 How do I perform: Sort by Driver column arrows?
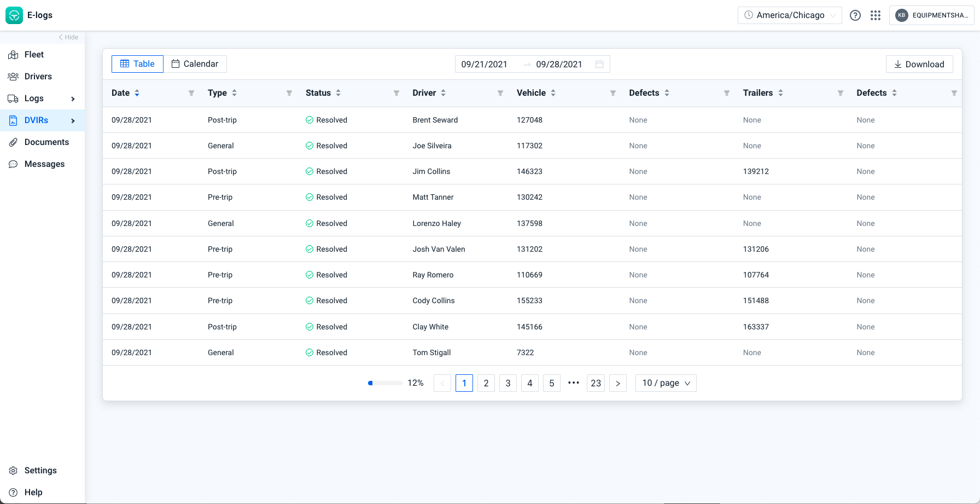click(444, 93)
